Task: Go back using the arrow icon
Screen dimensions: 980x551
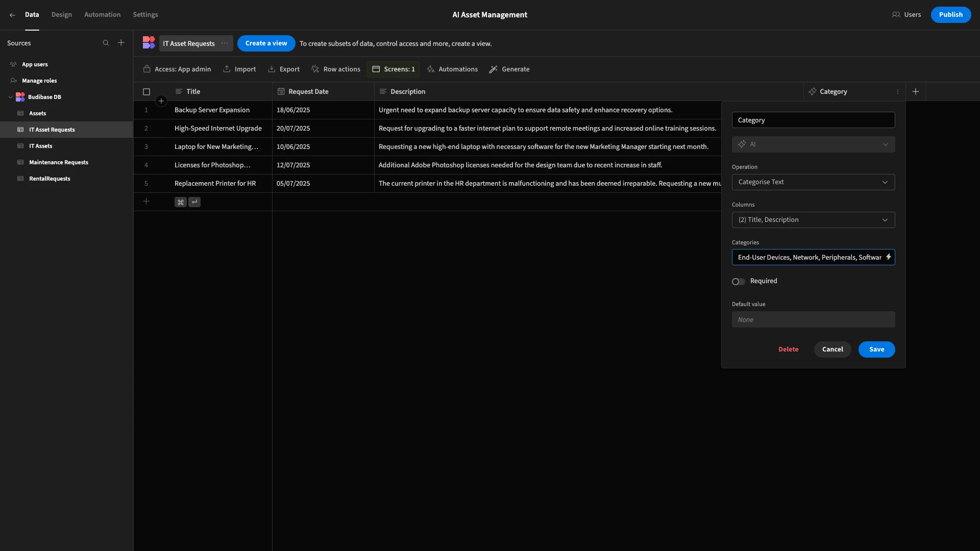Action: (12, 15)
